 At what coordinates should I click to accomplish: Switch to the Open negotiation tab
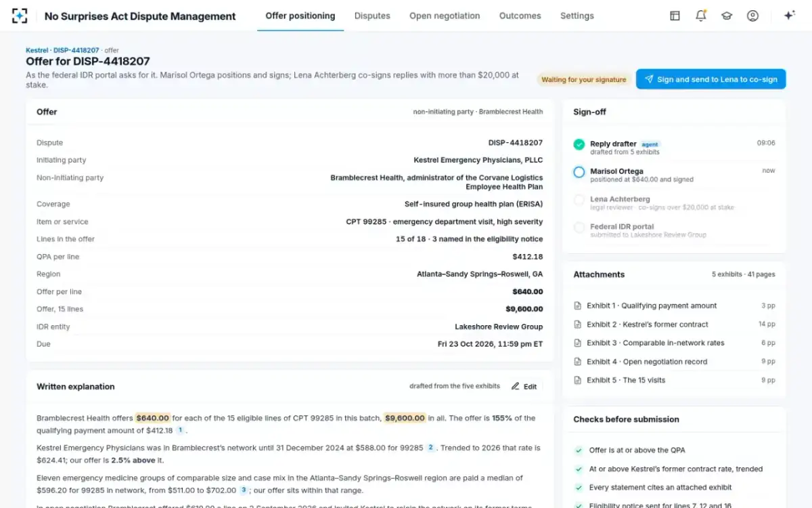pyautogui.click(x=445, y=16)
